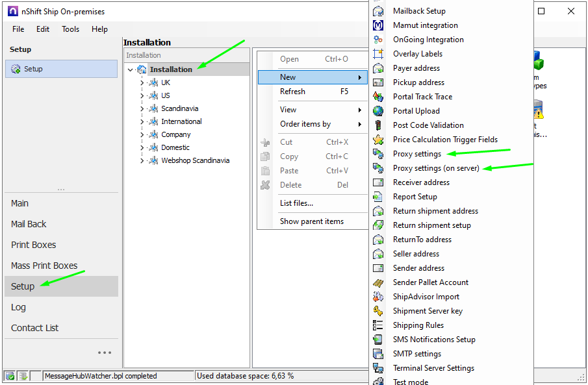588x385 pixels.
Task: Open the Tools menu
Action: click(70, 29)
